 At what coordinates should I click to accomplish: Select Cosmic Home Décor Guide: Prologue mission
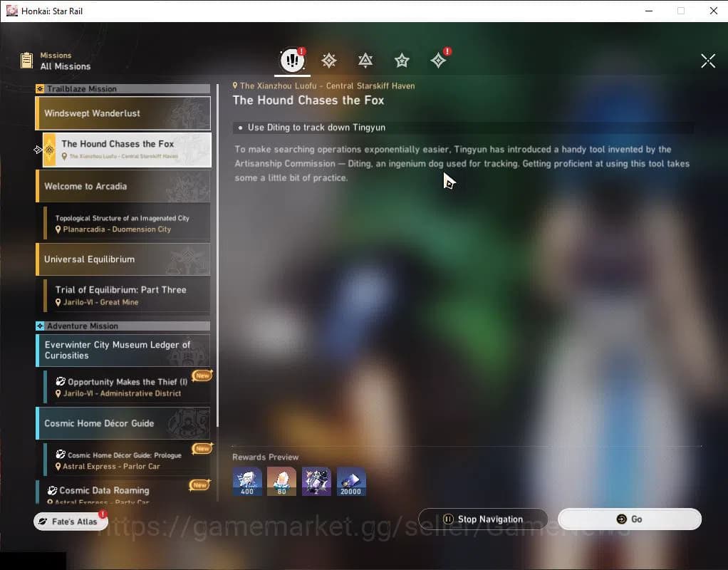(127, 460)
